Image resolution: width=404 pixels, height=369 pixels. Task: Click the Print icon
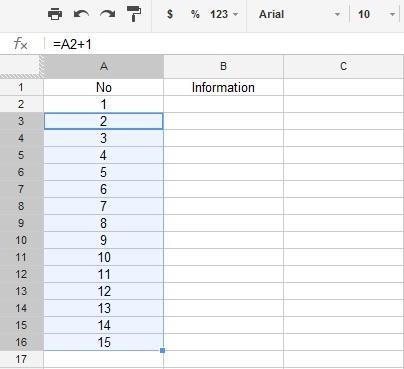(x=55, y=14)
